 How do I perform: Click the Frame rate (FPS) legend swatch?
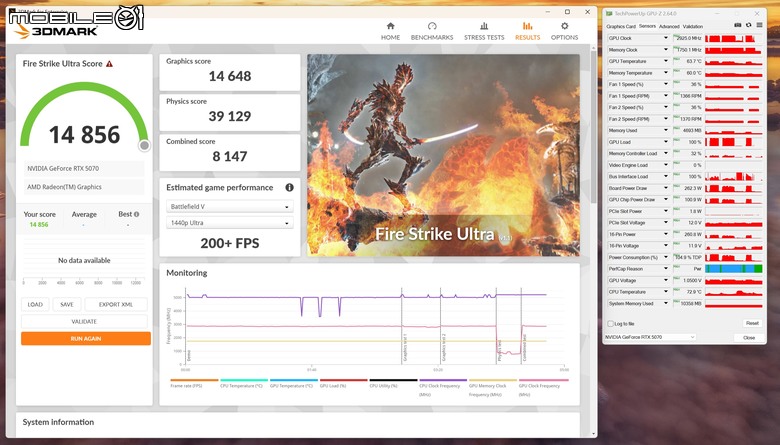[x=195, y=380]
